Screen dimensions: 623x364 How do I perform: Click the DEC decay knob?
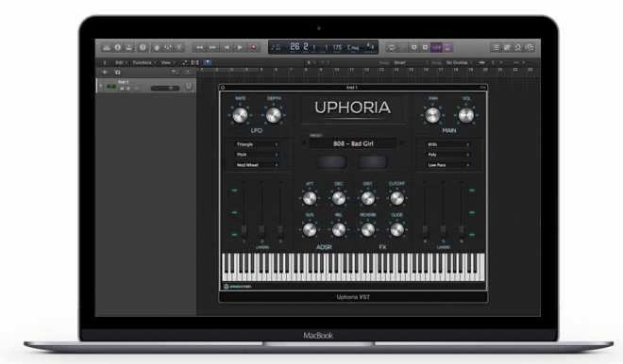(339, 198)
